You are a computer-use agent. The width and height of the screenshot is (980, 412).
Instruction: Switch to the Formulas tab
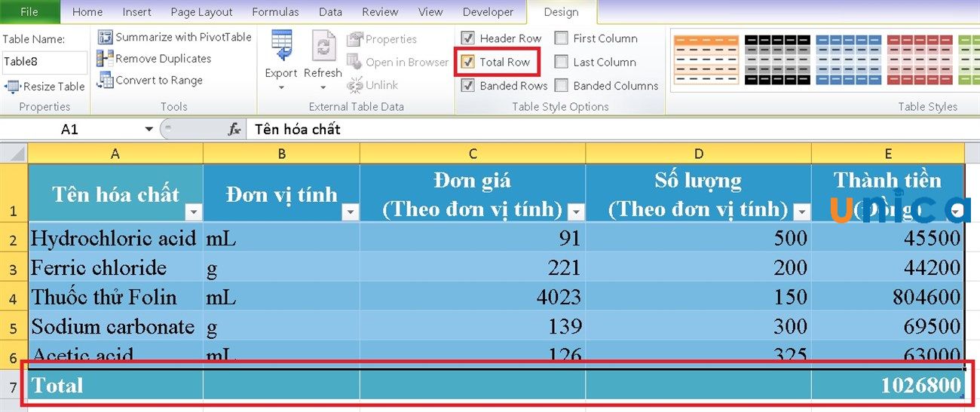(x=275, y=12)
